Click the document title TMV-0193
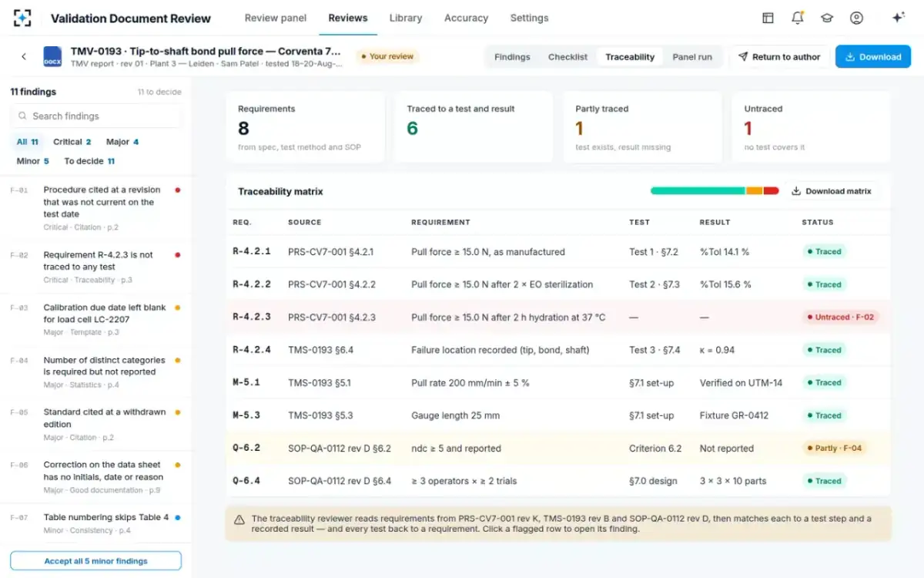 pos(206,51)
